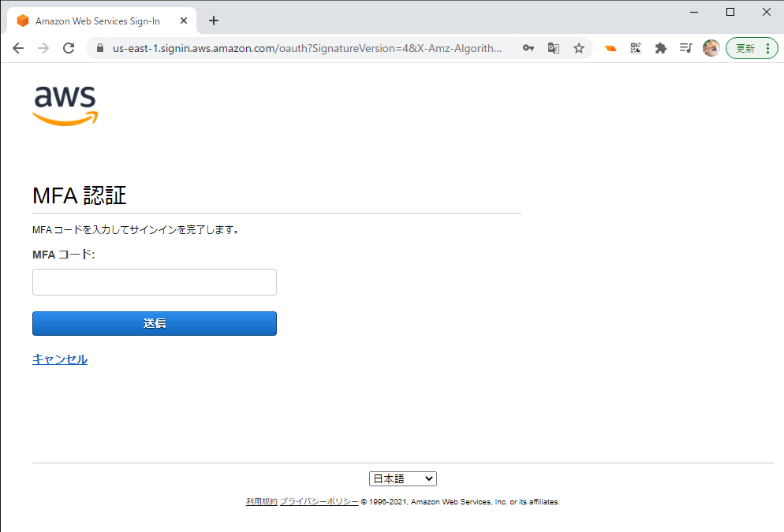Viewport: 784px width, 532px height.
Task: Click the translate page icon
Action: click(x=553, y=48)
